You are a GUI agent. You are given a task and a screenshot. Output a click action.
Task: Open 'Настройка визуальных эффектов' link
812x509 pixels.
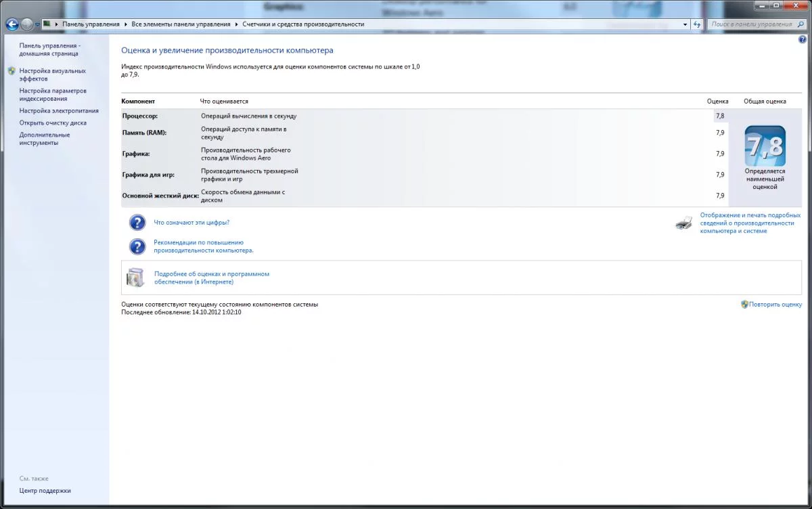[53, 74]
